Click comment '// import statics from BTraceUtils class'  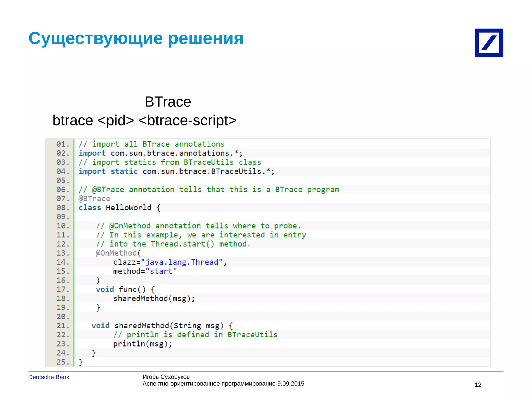point(170,162)
